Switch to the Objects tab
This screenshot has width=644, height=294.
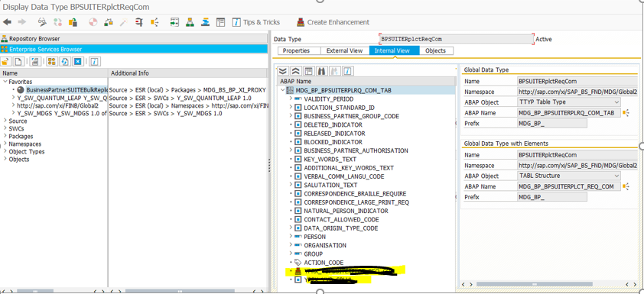[x=436, y=51]
